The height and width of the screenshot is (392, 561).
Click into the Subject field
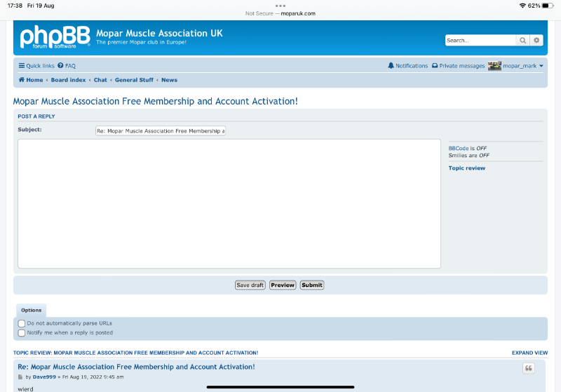[161, 130]
